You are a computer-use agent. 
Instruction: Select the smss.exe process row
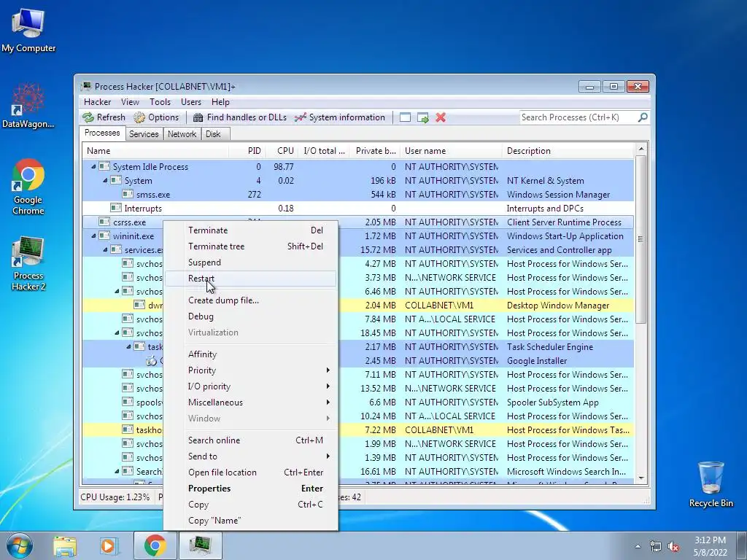click(357, 194)
